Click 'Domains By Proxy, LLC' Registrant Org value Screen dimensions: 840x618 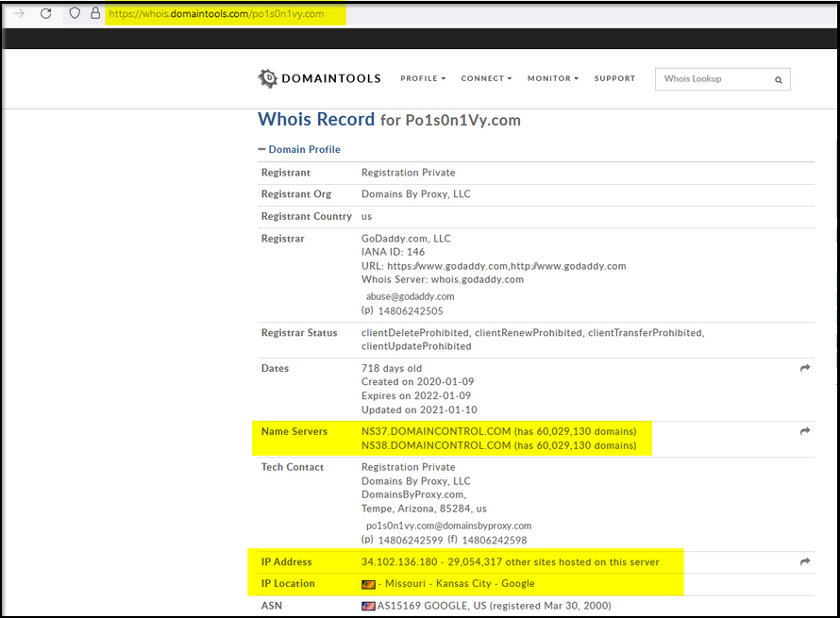coord(415,193)
